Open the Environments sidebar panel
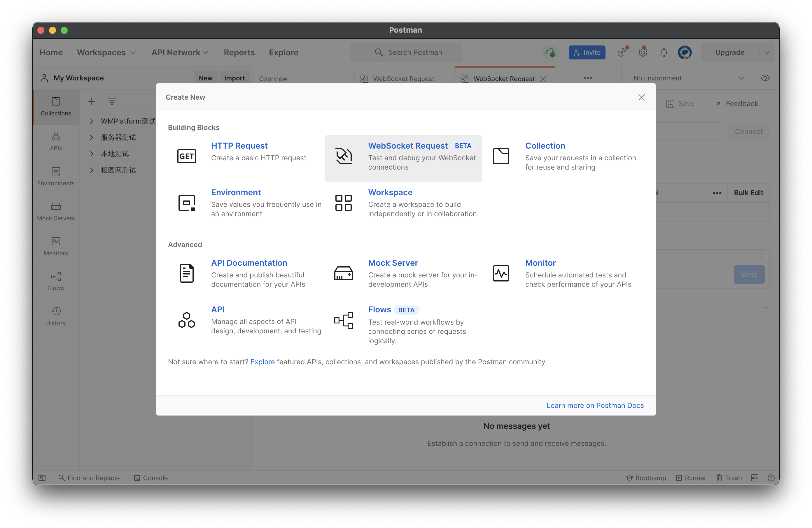The image size is (812, 528). click(x=56, y=177)
